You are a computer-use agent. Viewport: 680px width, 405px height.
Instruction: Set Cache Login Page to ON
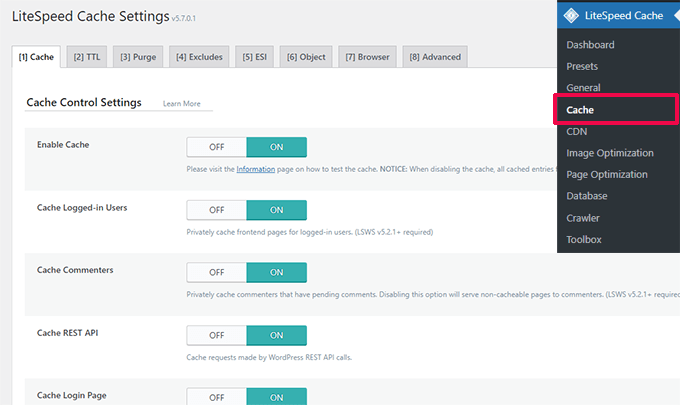click(277, 397)
